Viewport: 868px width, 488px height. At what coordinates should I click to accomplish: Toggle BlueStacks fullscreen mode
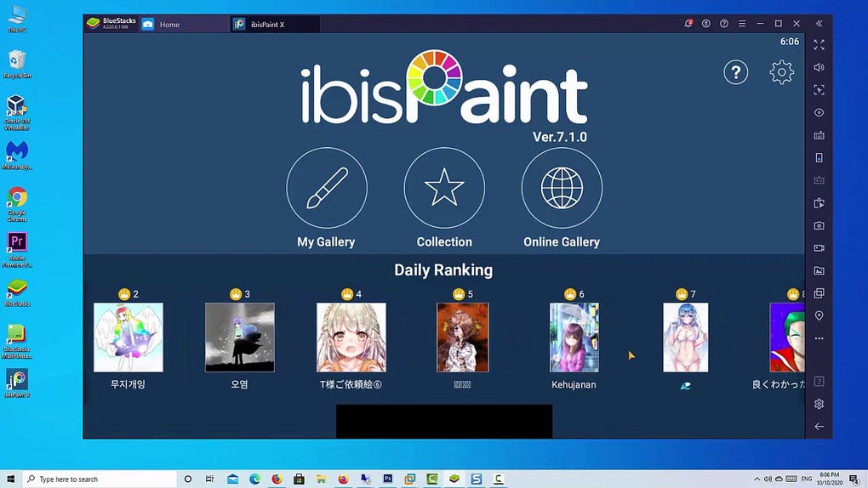[x=819, y=45]
